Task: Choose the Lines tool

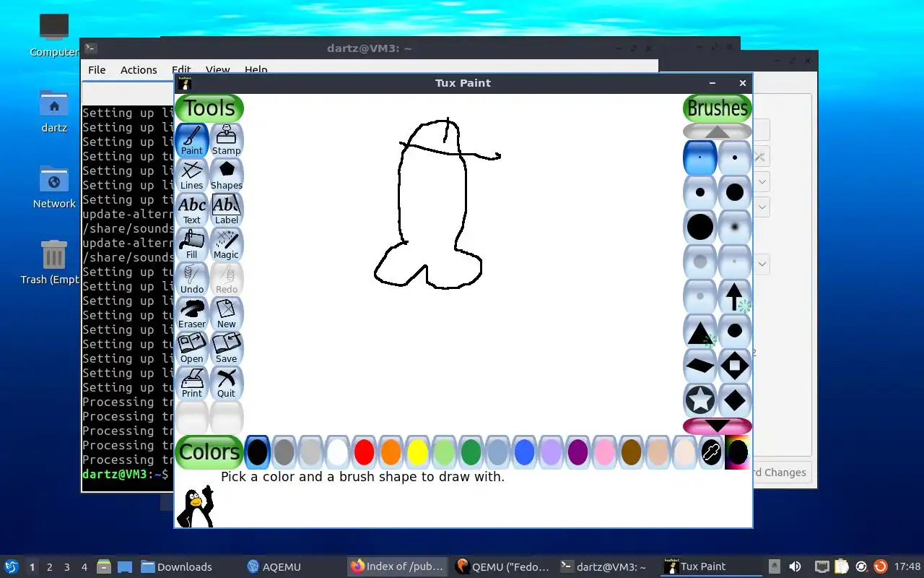Action: 192,175
